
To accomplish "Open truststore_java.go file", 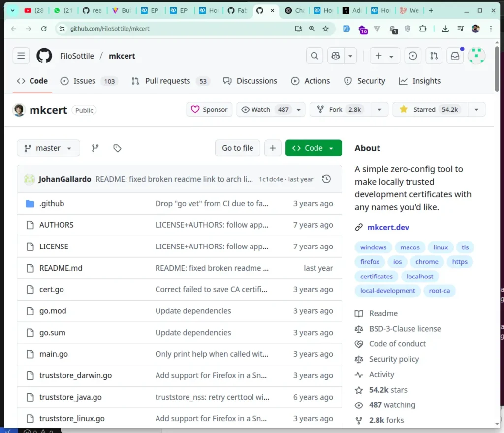I will [x=70, y=397].
